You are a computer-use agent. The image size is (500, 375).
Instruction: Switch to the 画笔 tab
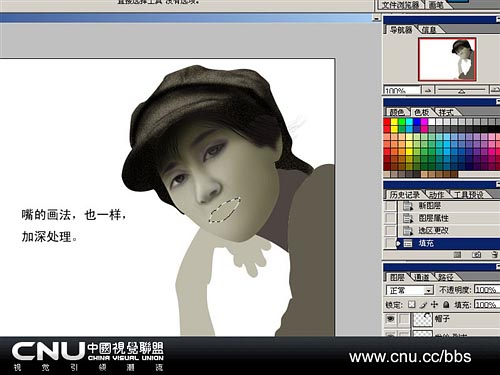pyautogui.click(x=436, y=5)
